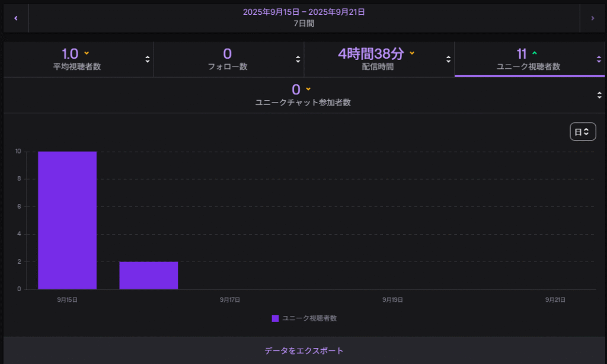Image resolution: width=607 pixels, height=364 pixels.
Task: Click the データをエクスポート button
Action: pos(303,350)
